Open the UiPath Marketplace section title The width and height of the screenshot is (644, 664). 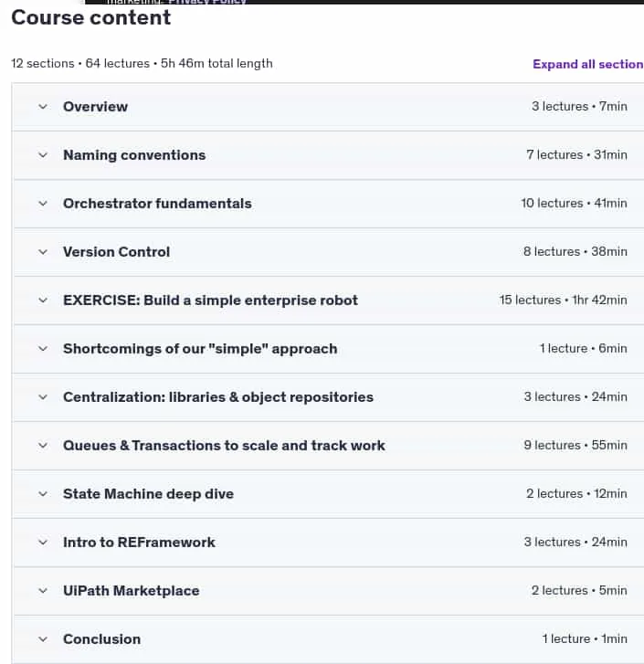[x=132, y=590]
